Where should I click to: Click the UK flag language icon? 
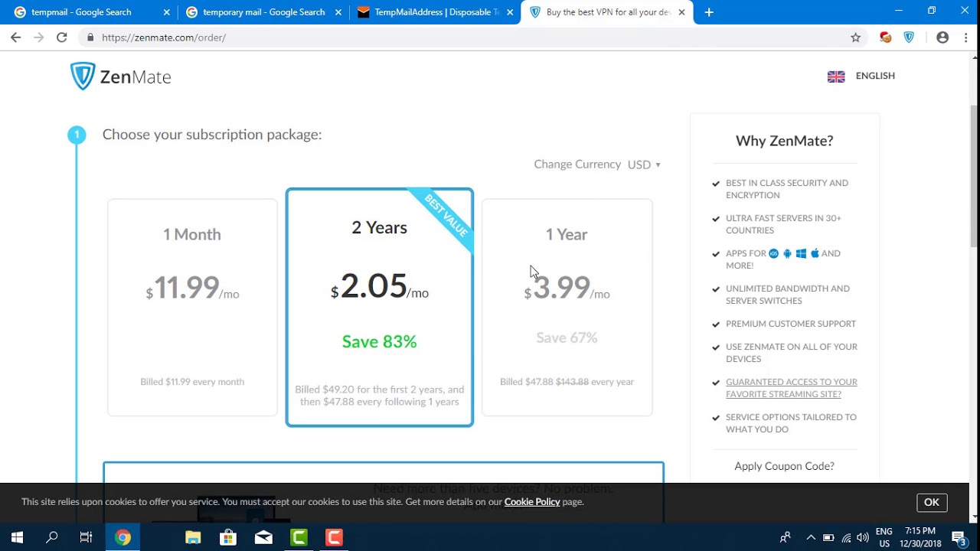click(836, 77)
